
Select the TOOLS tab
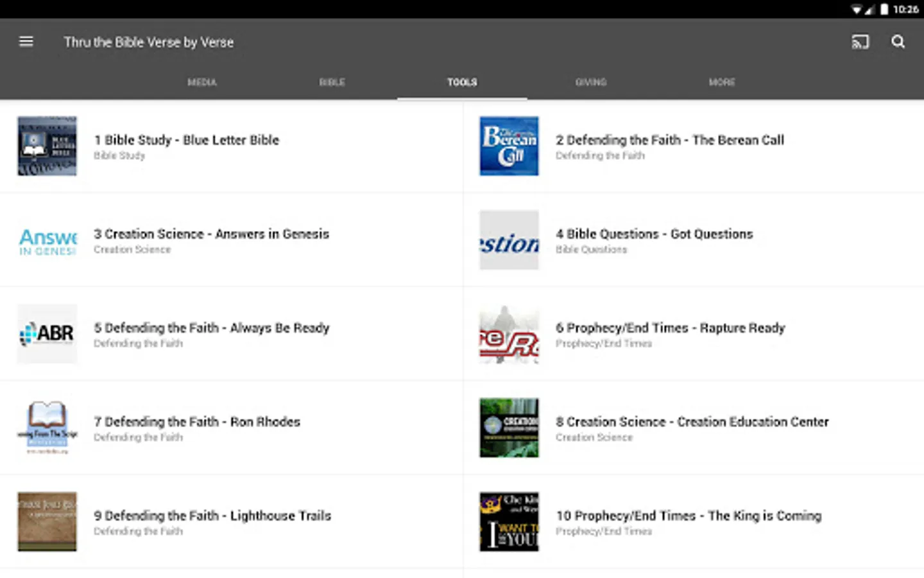(x=462, y=82)
